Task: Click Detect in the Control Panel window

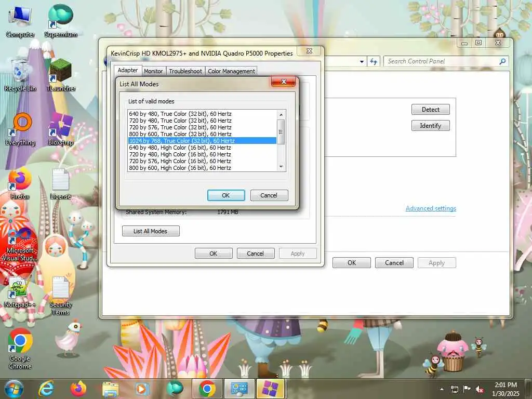Action: [431, 110]
